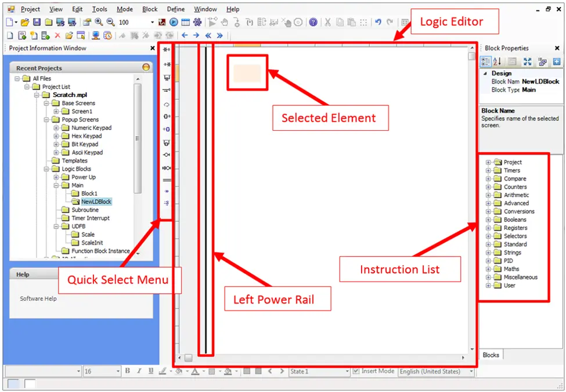
Task: Select the top contact icon in Quick Select Menu
Action: pos(167,49)
